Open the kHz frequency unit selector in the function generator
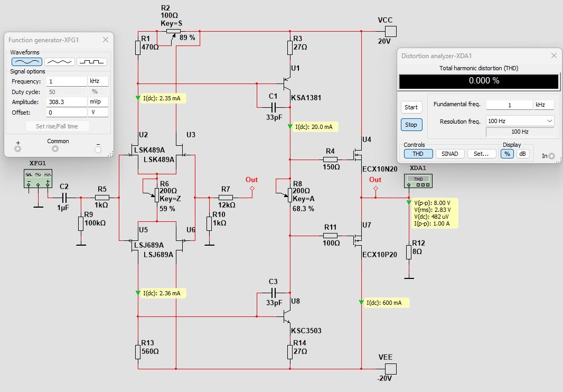563x392 pixels. [98, 81]
